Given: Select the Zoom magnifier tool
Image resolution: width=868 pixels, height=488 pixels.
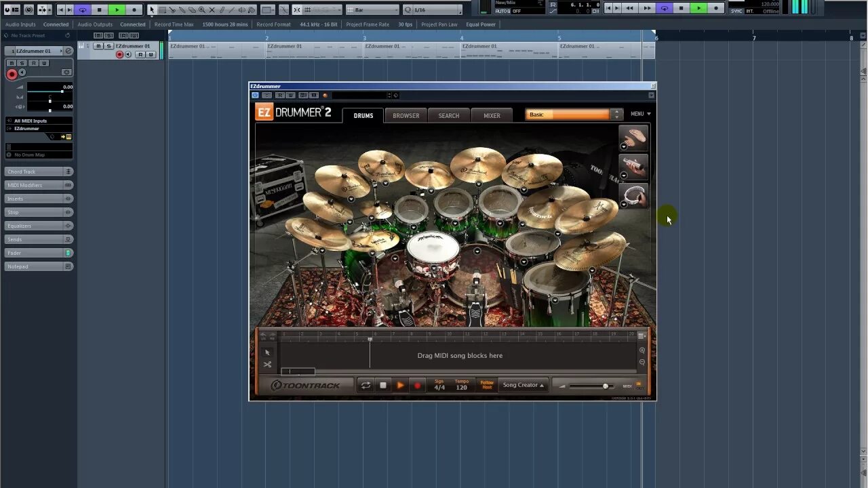Looking at the screenshot, I should point(201,9).
